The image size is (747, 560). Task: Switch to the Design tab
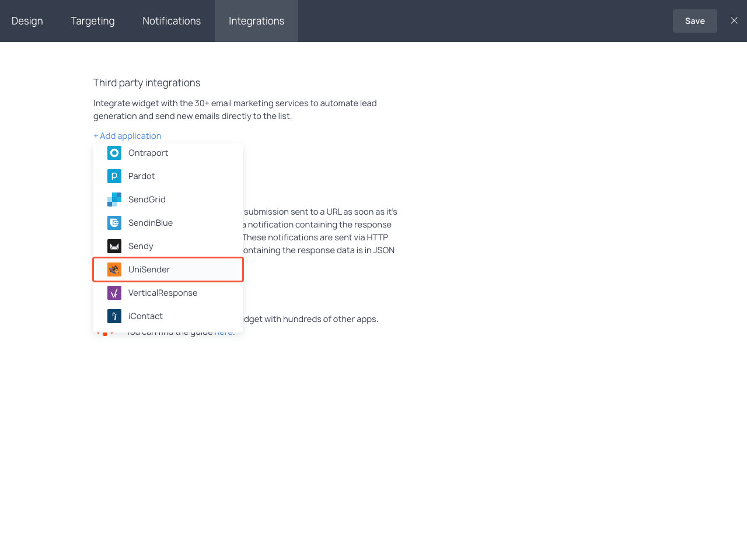tap(27, 21)
